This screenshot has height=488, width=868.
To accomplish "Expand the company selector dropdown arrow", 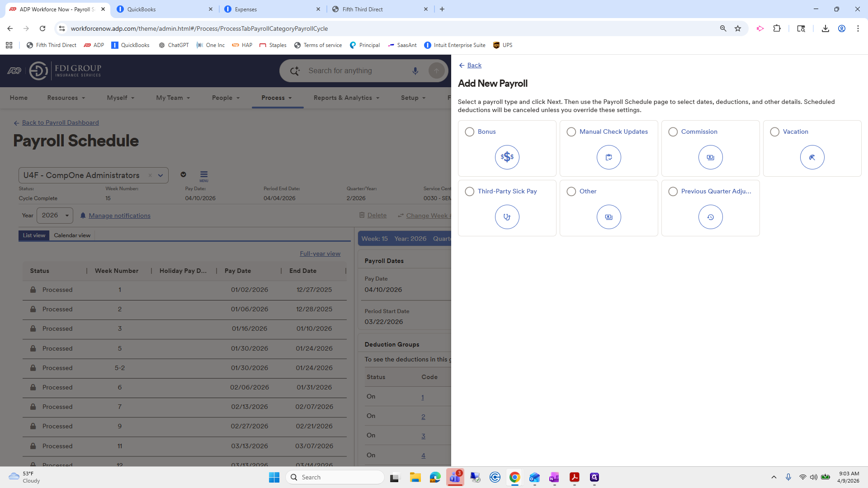I will coord(160,175).
